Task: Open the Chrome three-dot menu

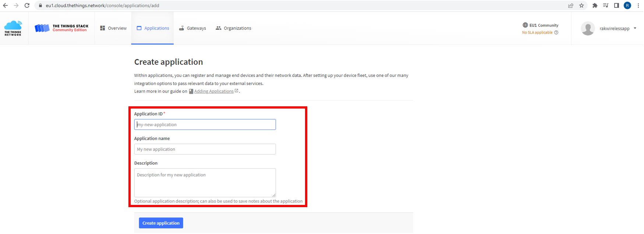Action: [x=638, y=6]
